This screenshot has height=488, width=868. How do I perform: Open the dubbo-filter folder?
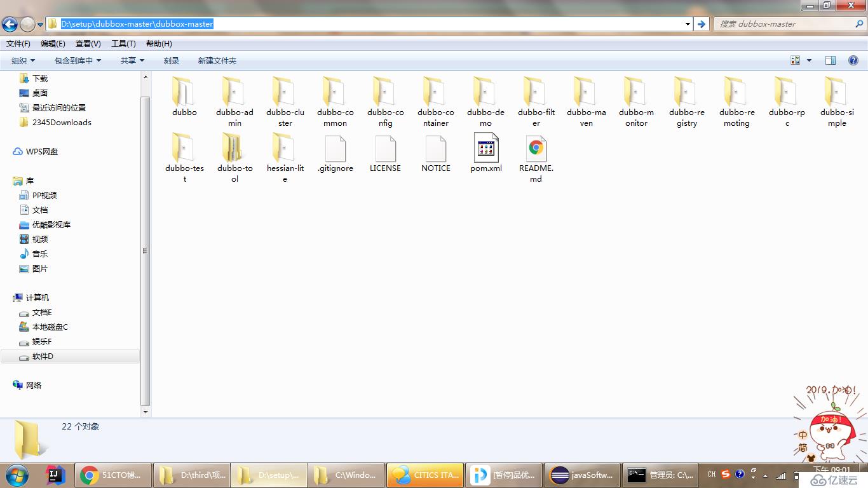pyautogui.click(x=536, y=102)
